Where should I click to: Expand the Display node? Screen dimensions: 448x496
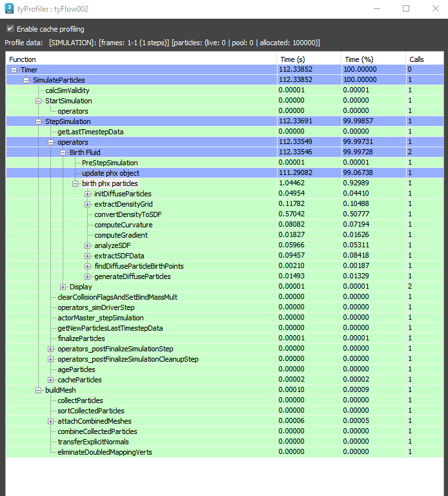[x=63, y=287]
